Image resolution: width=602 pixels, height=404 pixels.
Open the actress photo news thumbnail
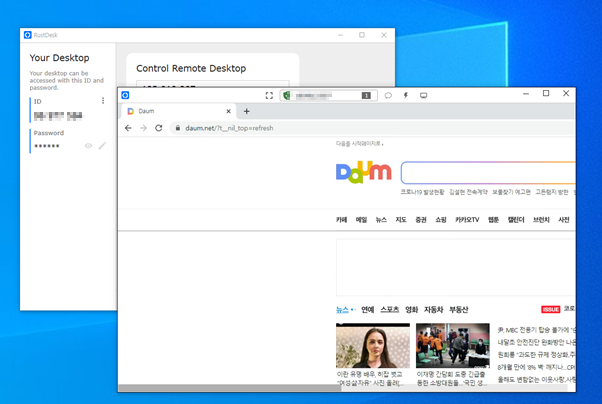click(x=373, y=346)
